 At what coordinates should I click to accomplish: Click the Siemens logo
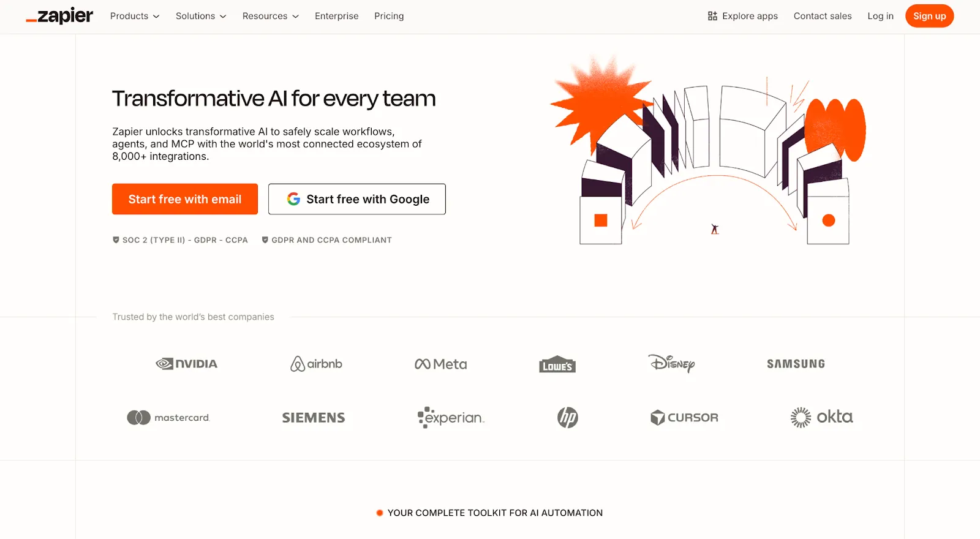click(x=314, y=418)
